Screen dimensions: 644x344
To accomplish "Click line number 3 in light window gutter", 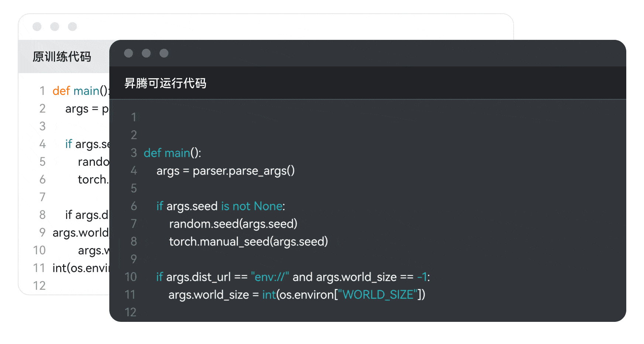I will click(42, 126).
